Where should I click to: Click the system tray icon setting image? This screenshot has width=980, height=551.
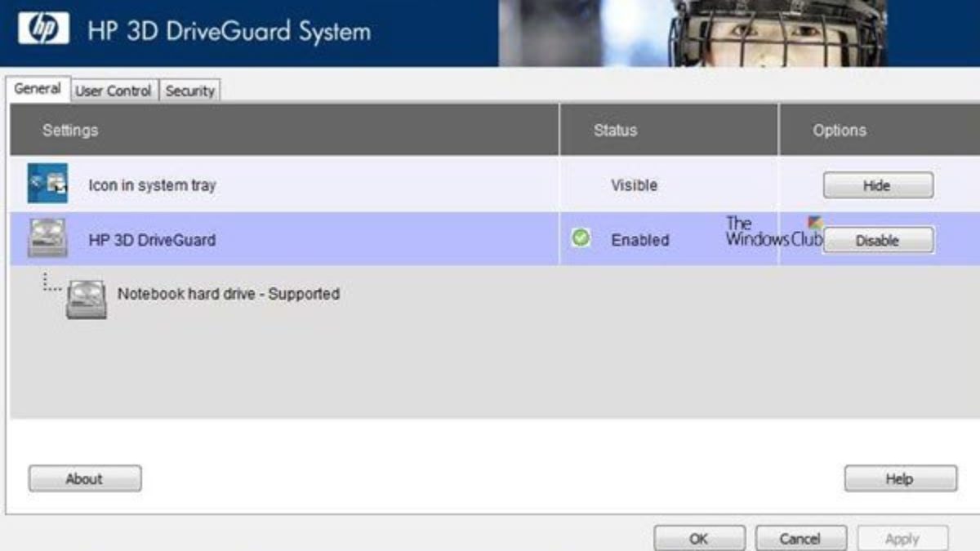coord(47,184)
